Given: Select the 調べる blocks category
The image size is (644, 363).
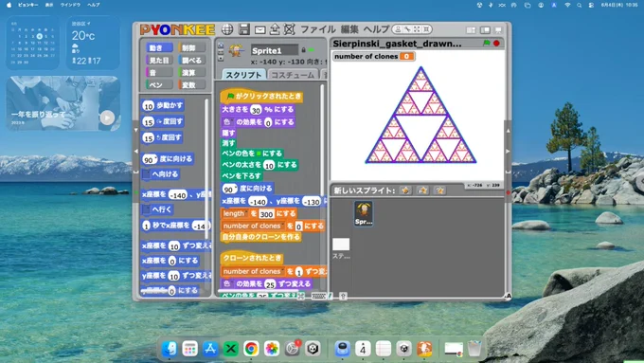Looking at the screenshot, I should click(x=192, y=60).
